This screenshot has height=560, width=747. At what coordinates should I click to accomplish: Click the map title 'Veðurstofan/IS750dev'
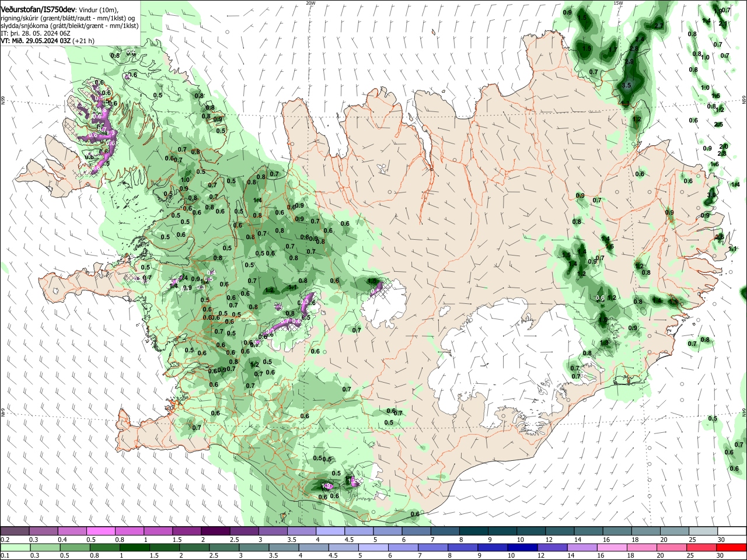pos(38,9)
